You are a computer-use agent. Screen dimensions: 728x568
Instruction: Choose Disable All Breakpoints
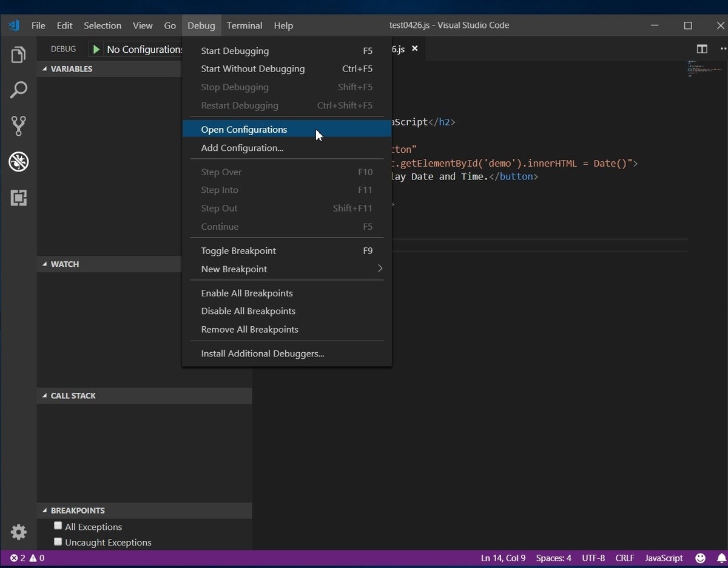[x=287, y=311]
